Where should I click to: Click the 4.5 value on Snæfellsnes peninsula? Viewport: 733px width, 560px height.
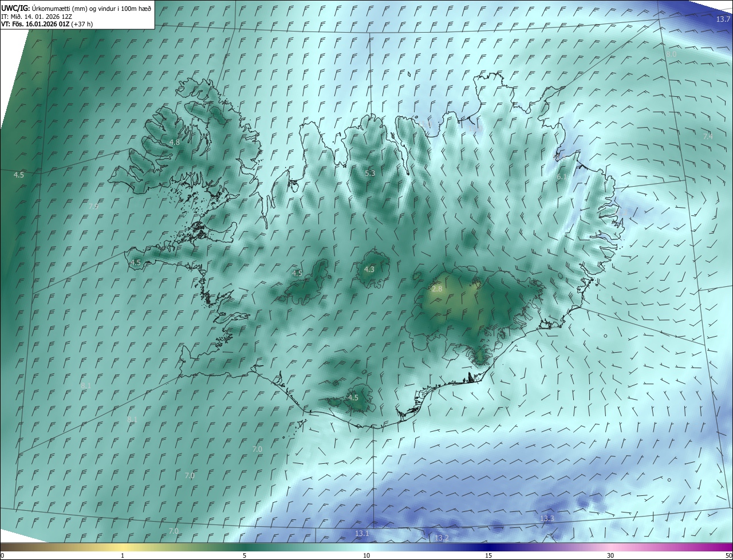[136, 262]
